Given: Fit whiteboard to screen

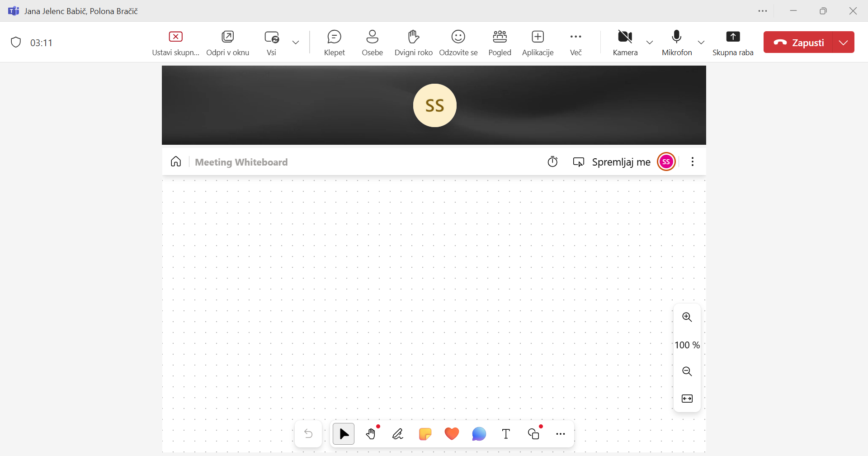Looking at the screenshot, I should 687,399.
